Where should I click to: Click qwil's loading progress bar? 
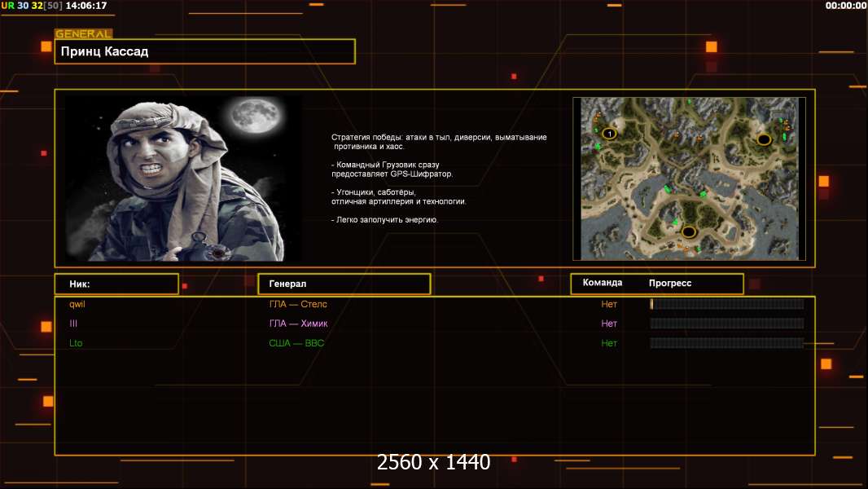point(727,304)
